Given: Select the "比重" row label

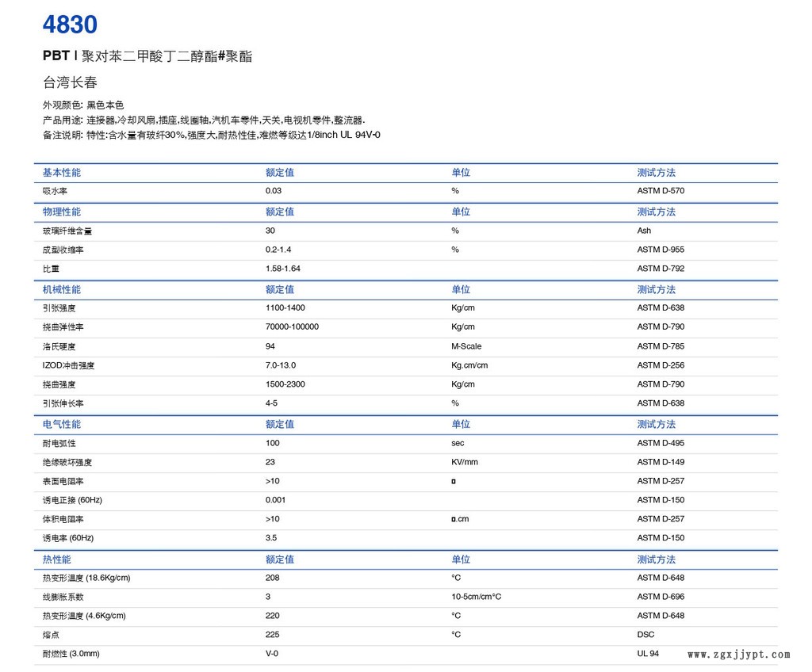Looking at the screenshot, I should [51, 269].
